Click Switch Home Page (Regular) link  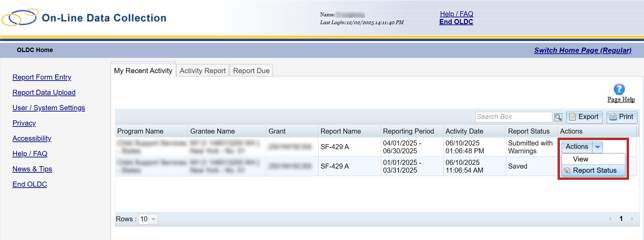(x=582, y=50)
